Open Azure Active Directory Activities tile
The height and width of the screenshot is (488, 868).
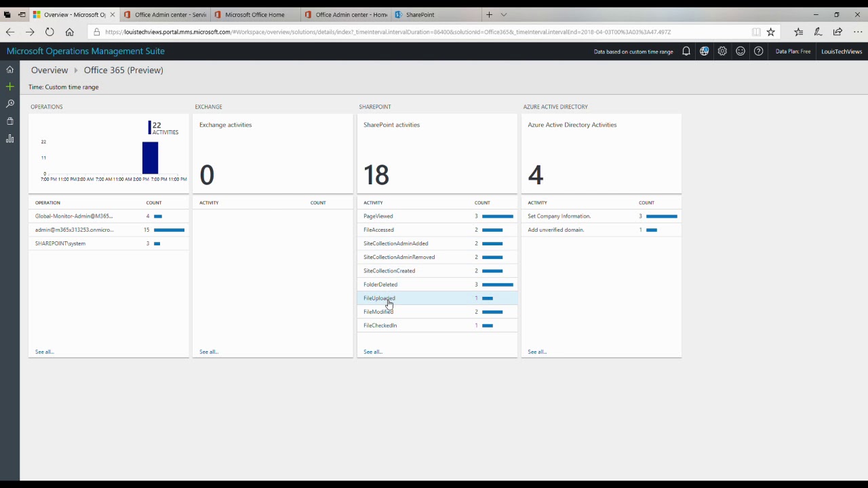tap(601, 153)
